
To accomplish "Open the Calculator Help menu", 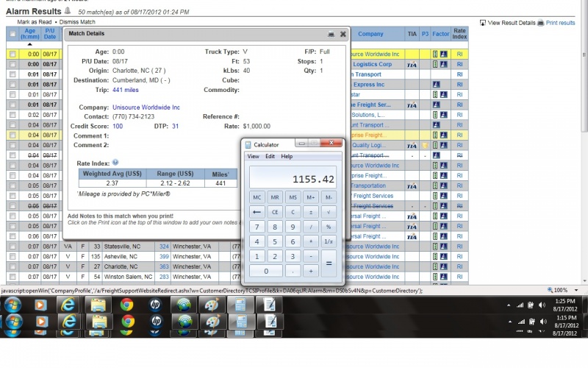I will pyautogui.click(x=287, y=156).
